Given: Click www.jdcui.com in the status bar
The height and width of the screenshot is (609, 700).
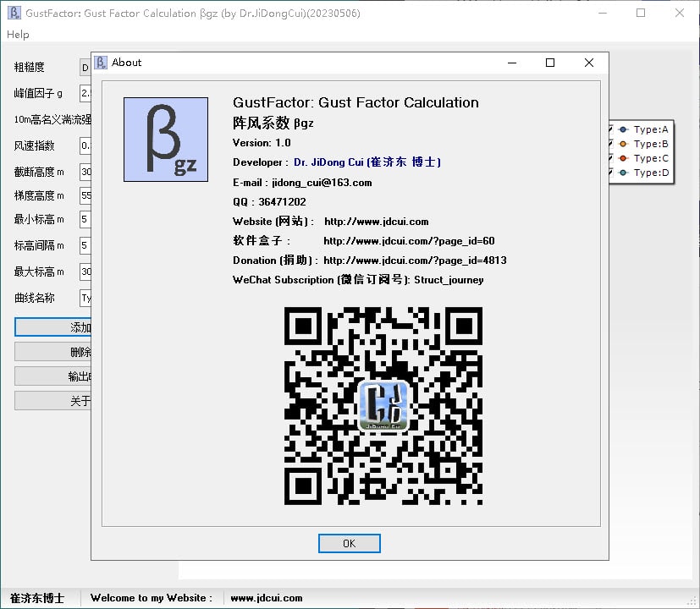Looking at the screenshot, I should pyautogui.click(x=267, y=598).
